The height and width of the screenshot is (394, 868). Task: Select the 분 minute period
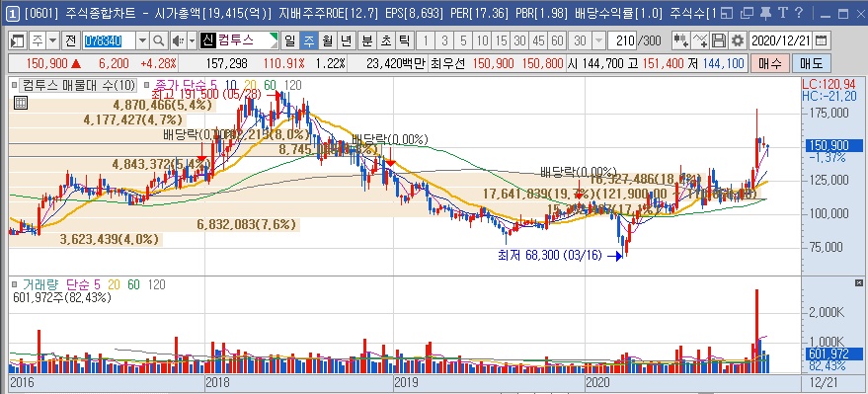(367, 40)
